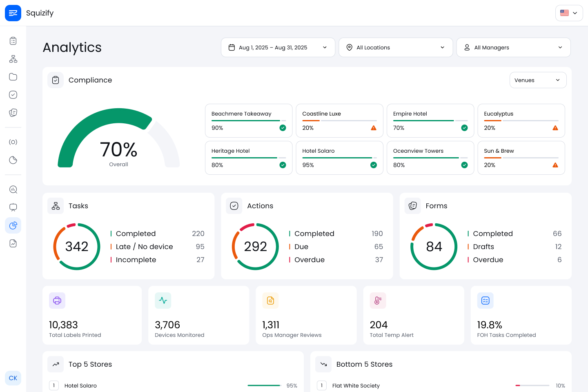Click the Coastline Luxe compliance card
The height and width of the screenshot is (392, 588).
click(339, 120)
